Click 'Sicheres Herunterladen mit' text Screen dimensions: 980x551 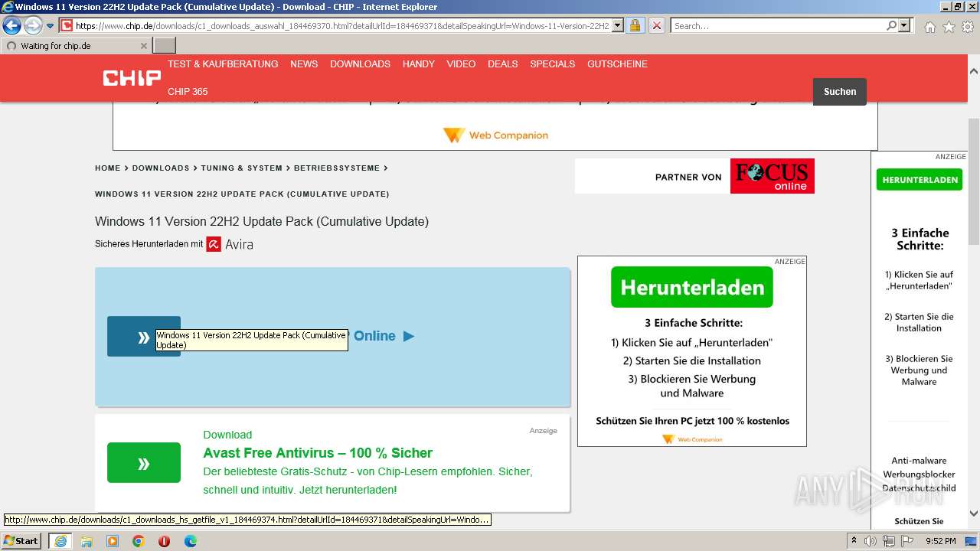pos(149,244)
